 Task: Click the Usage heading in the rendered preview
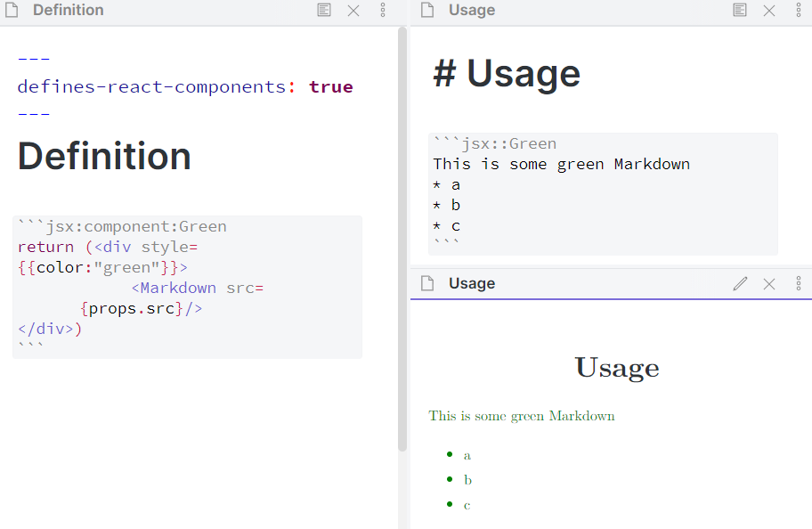tap(616, 367)
